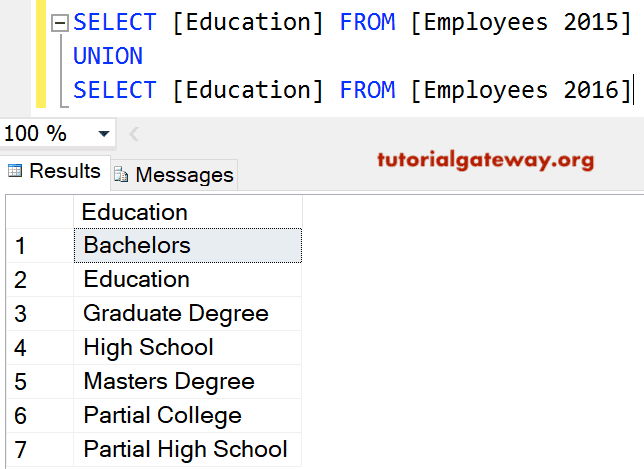Select the Masters Degree cell

[x=188, y=382]
